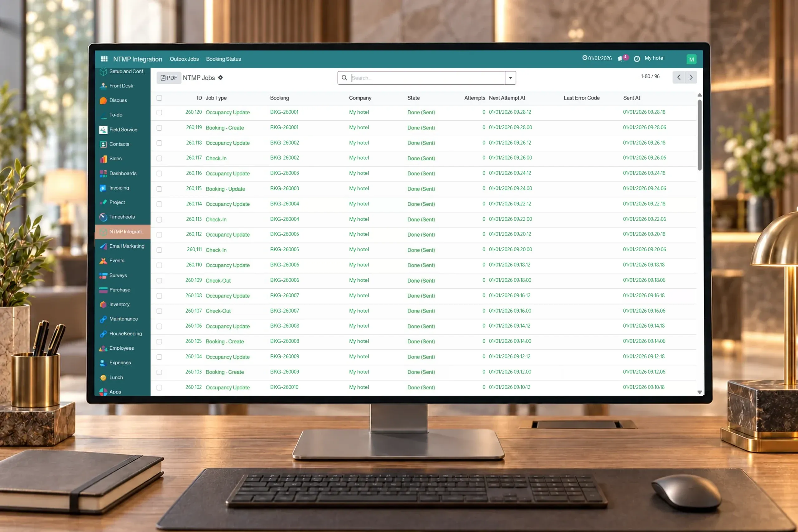Open the M user avatar menu

pyautogui.click(x=691, y=60)
